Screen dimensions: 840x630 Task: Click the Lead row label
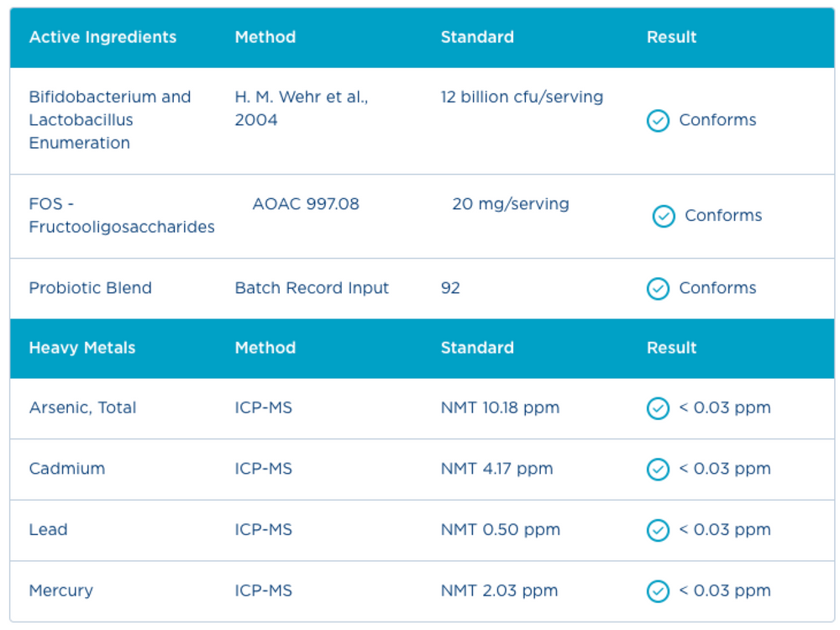[48, 530]
